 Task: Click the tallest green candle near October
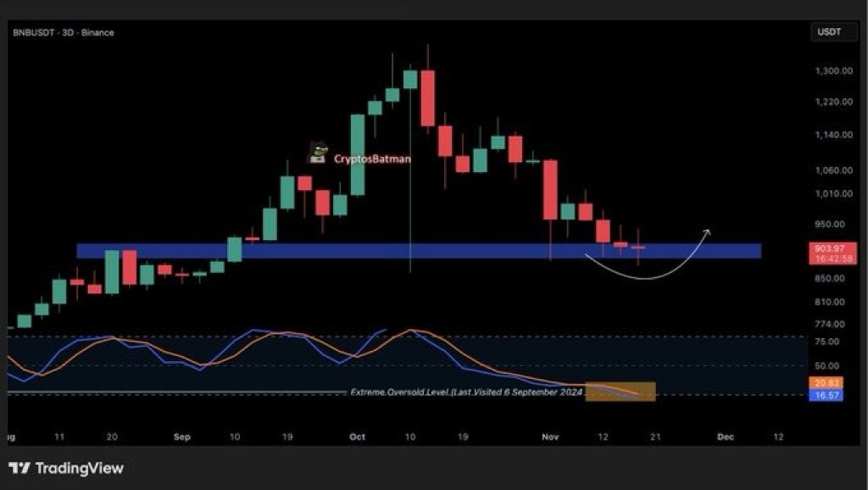[x=358, y=154]
